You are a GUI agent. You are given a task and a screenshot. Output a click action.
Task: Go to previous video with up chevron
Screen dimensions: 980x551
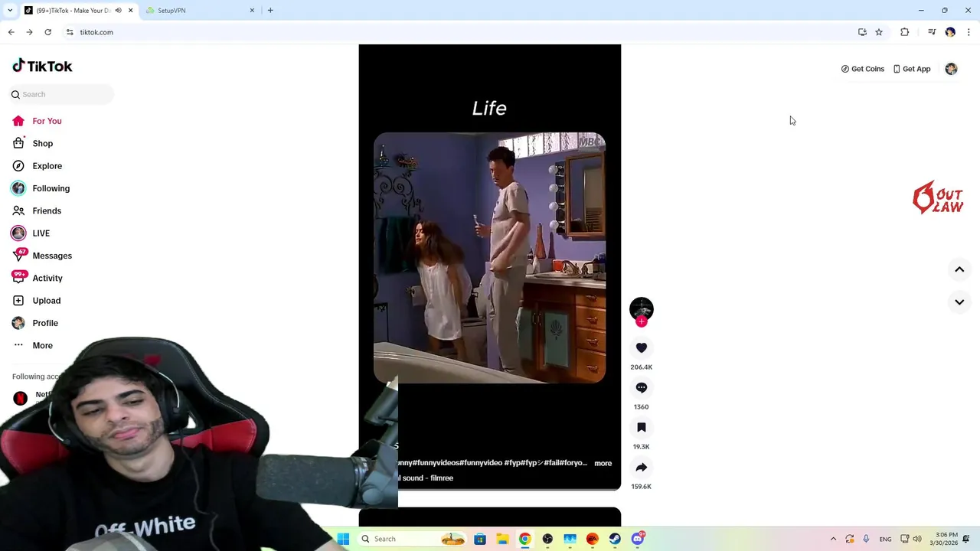coord(959,269)
